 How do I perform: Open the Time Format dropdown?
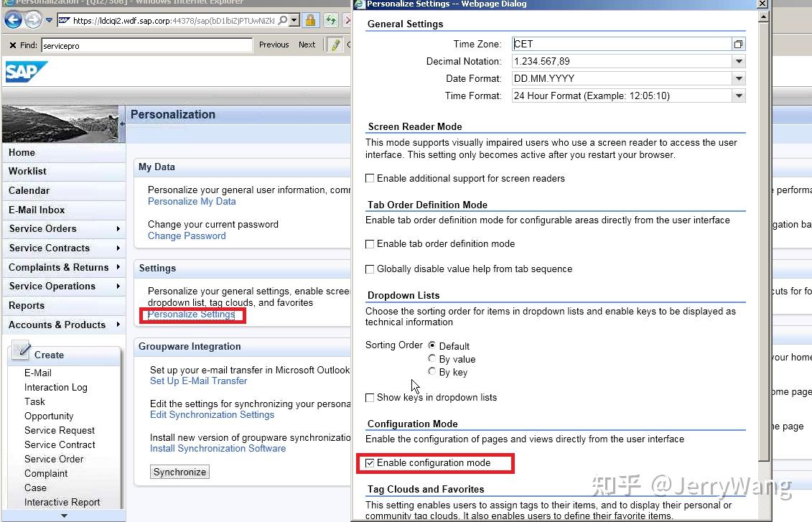(x=738, y=95)
